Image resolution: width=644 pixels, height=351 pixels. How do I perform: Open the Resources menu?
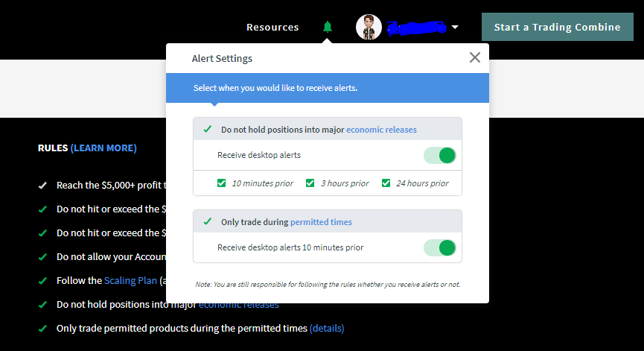pos(272,27)
